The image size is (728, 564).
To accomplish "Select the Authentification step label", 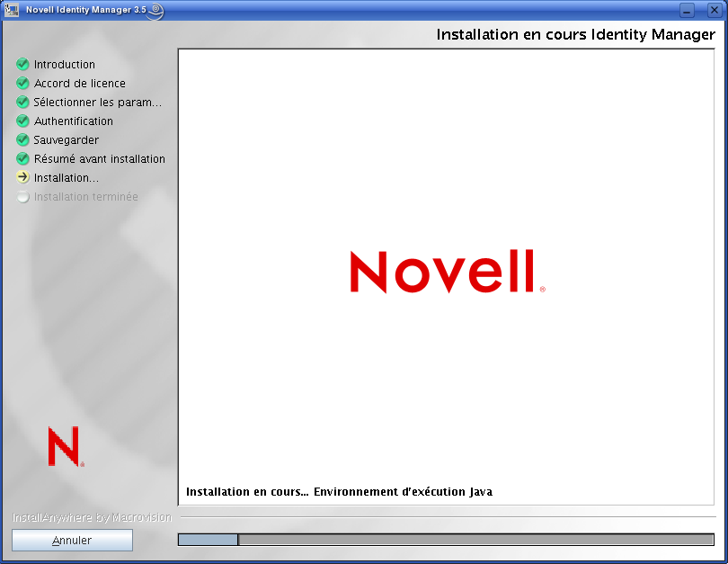I will (x=74, y=121).
